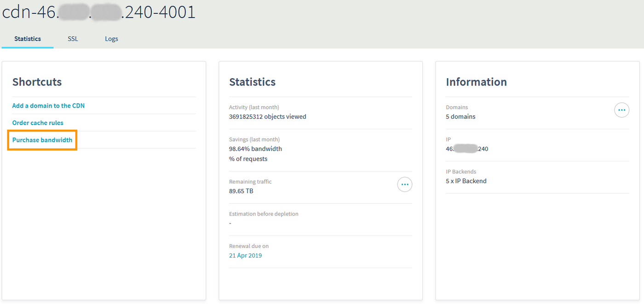
Task: Open the Order cache rules shortcut
Action: click(x=38, y=123)
